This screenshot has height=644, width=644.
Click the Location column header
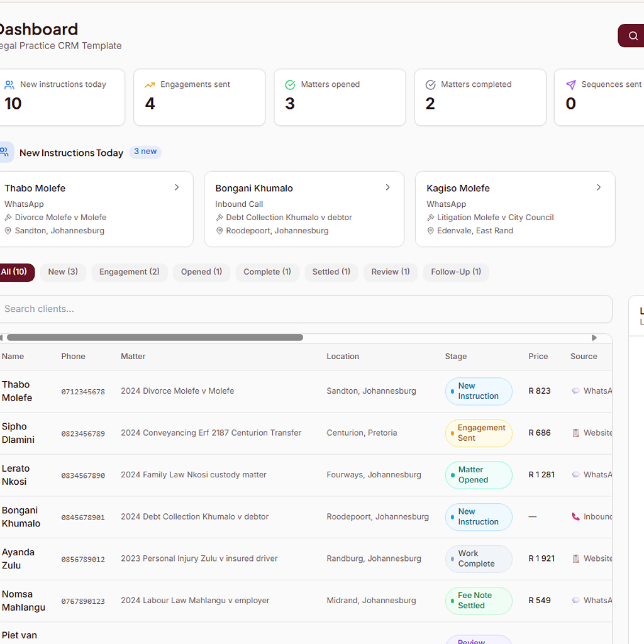(x=343, y=357)
